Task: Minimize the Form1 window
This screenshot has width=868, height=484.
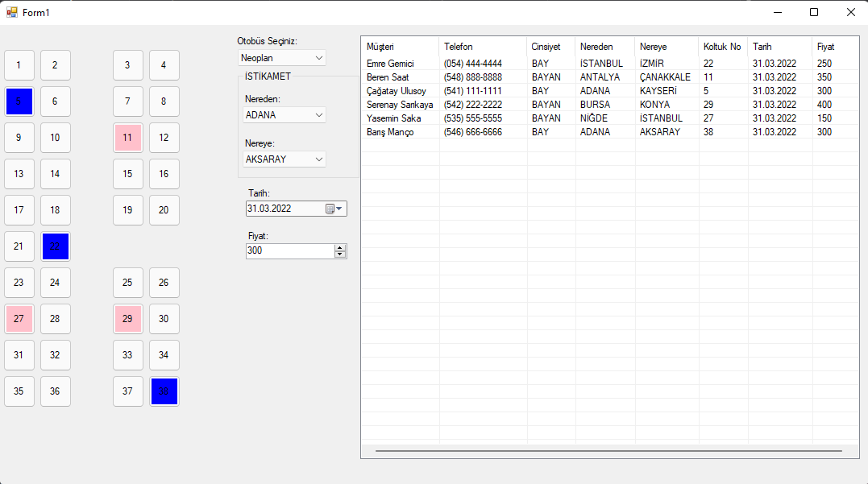Action: [778, 12]
